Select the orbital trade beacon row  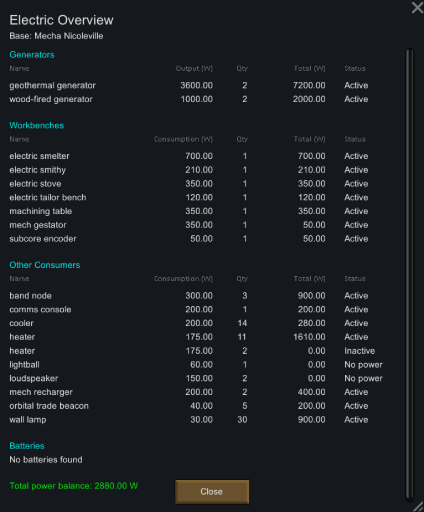coord(189,406)
